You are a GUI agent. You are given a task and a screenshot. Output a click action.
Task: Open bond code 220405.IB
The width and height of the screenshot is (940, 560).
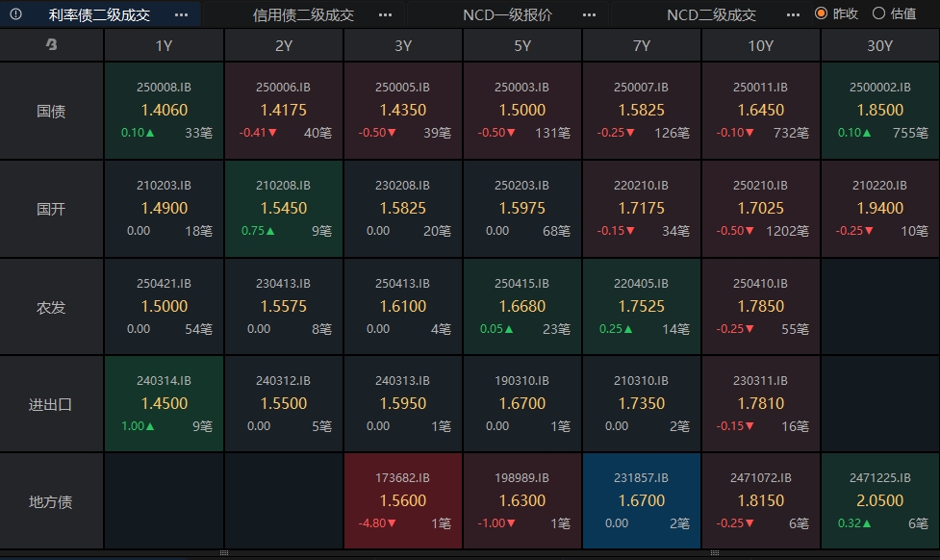click(641, 283)
